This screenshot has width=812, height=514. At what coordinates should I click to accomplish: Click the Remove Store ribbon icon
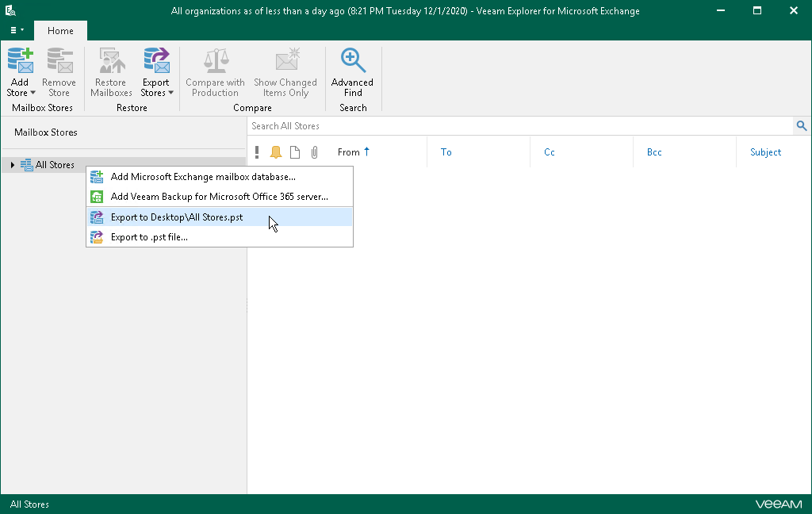click(x=59, y=60)
